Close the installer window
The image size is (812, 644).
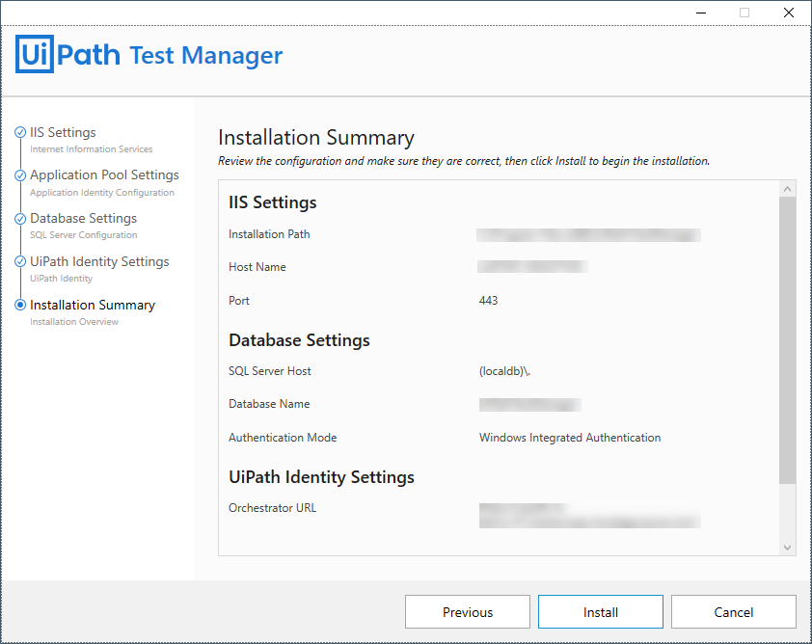(x=788, y=13)
